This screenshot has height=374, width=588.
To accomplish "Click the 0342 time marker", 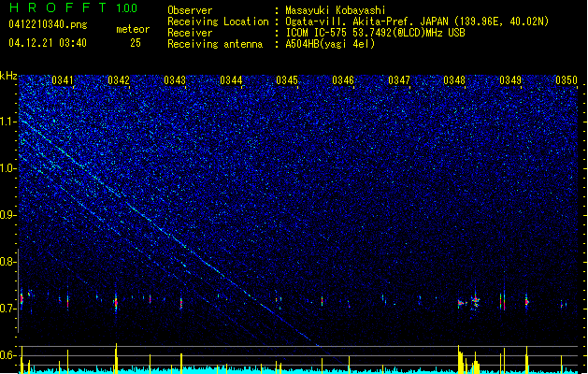I will (119, 80).
